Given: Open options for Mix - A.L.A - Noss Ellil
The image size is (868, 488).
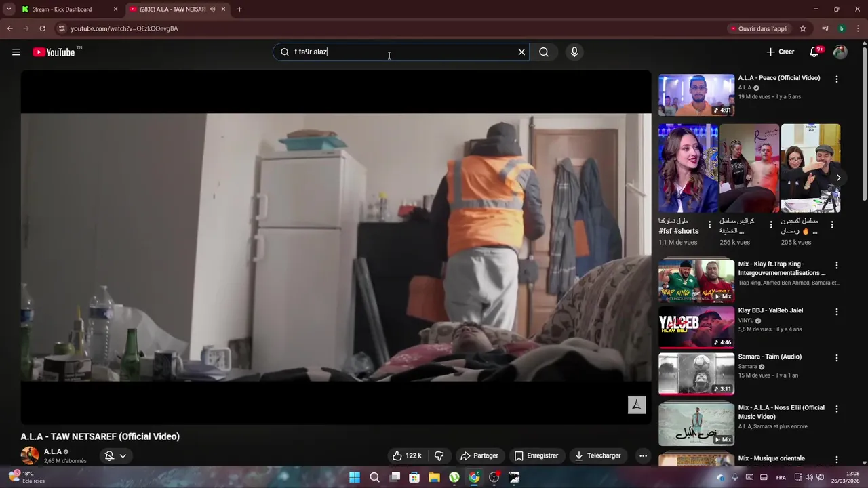Looking at the screenshot, I should pos(836,409).
